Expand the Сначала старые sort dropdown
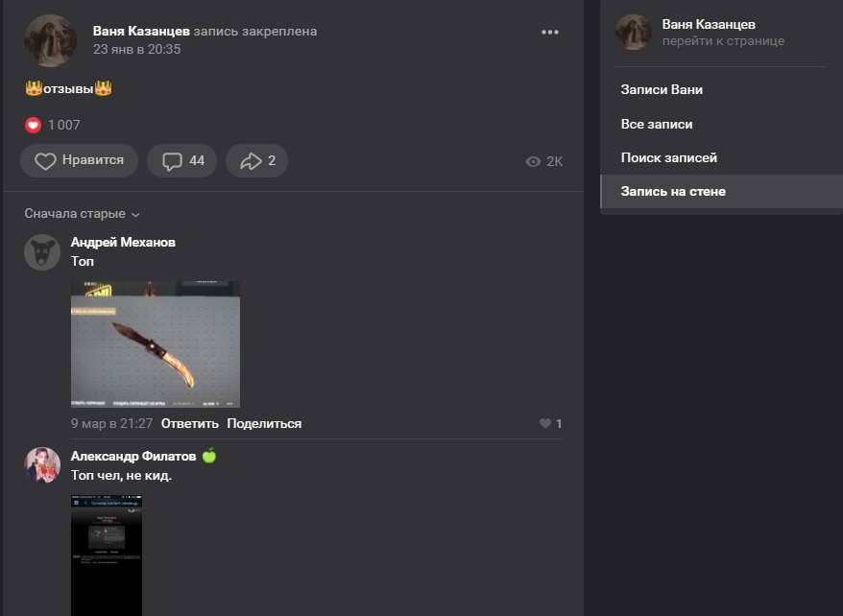The image size is (843, 616). point(82,214)
